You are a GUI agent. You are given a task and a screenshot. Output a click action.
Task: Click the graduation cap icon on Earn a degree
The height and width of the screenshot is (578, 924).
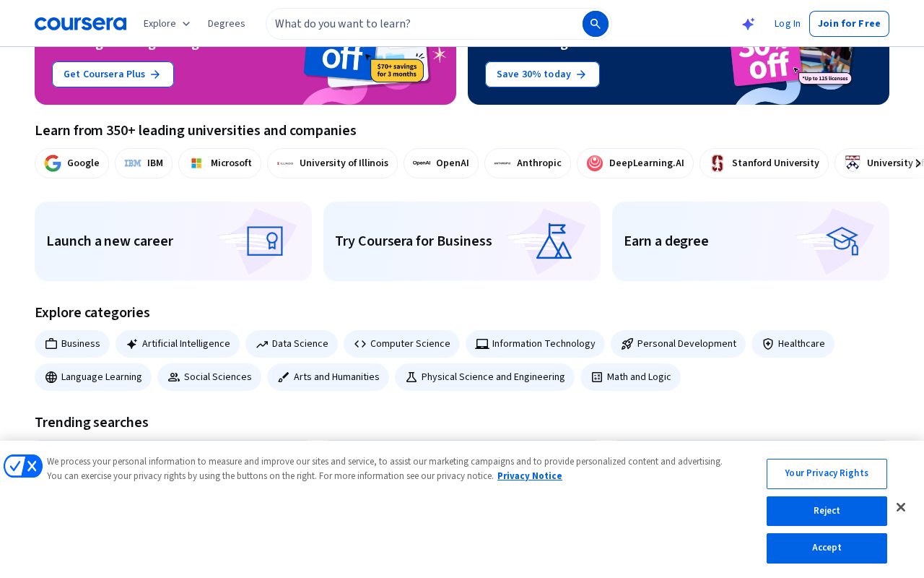(842, 241)
